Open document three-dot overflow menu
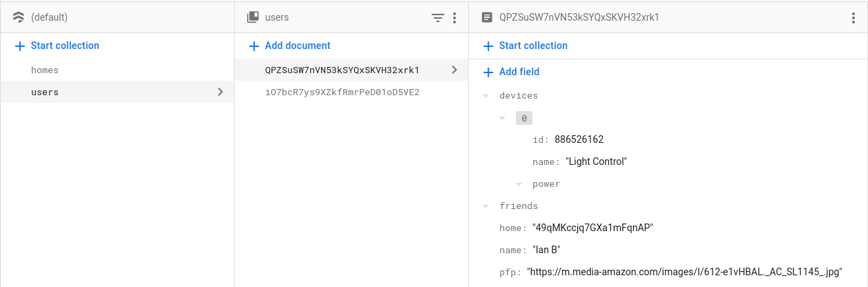Image resolution: width=868 pixels, height=287 pixels. pyautogui.click(x=853, y=18)
